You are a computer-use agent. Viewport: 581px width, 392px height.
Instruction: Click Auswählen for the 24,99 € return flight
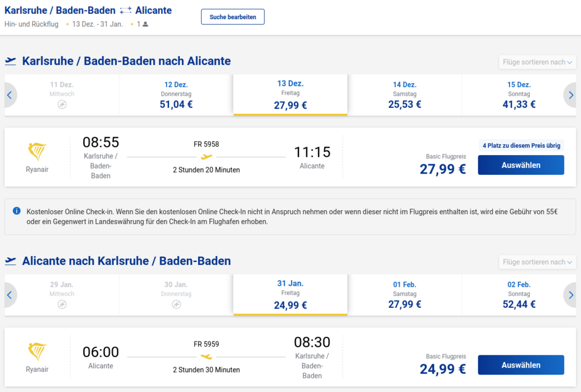point(521,365)
